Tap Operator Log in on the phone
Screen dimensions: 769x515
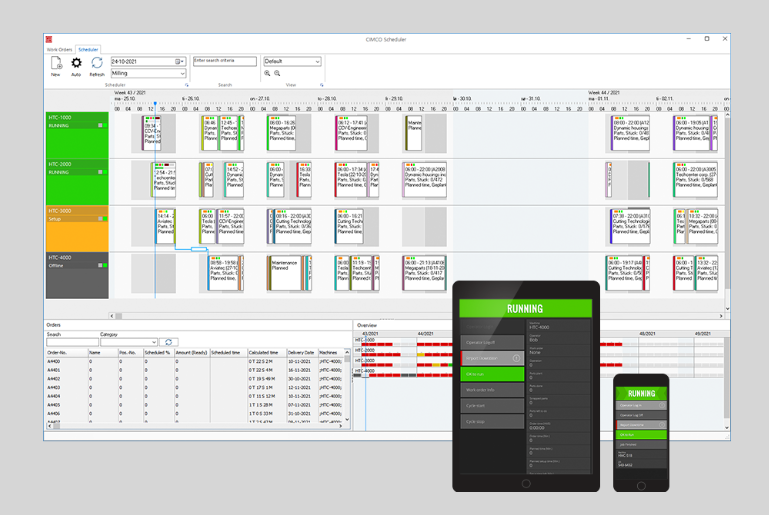tap(641, 405)
